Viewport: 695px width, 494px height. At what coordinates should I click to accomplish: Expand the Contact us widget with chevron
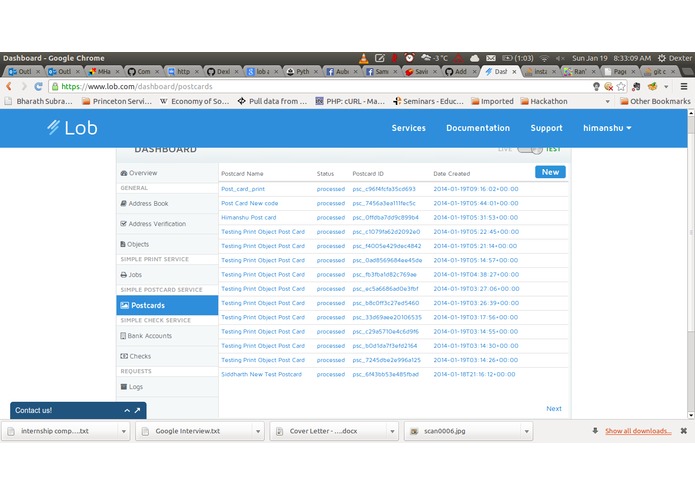[127, 410]
